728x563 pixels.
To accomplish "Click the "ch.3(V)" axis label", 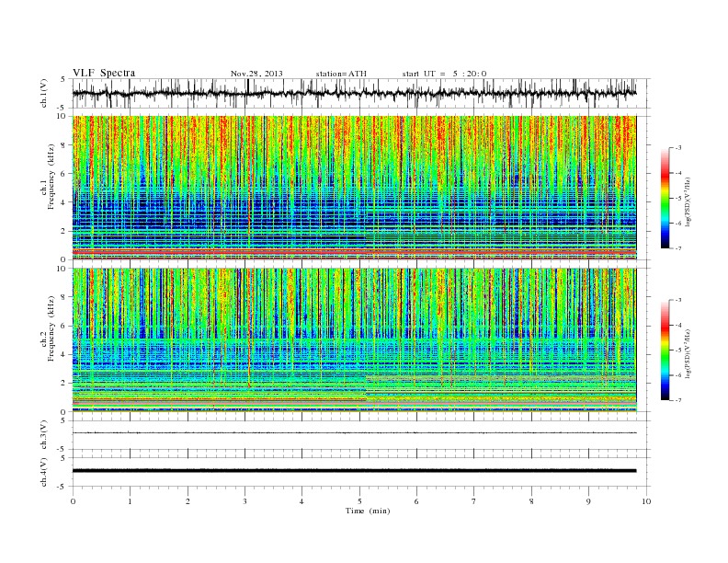I will pos(44,434).
